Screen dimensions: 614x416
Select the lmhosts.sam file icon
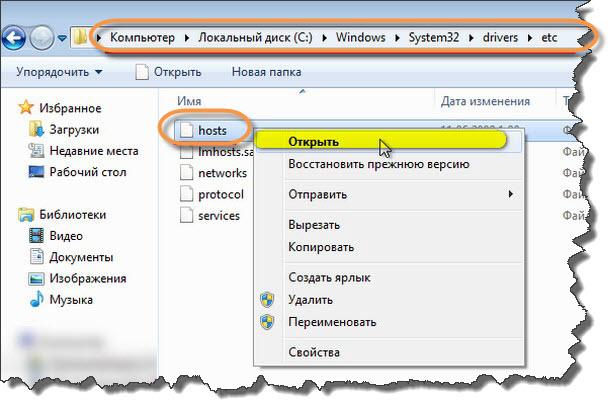(186, 152)
